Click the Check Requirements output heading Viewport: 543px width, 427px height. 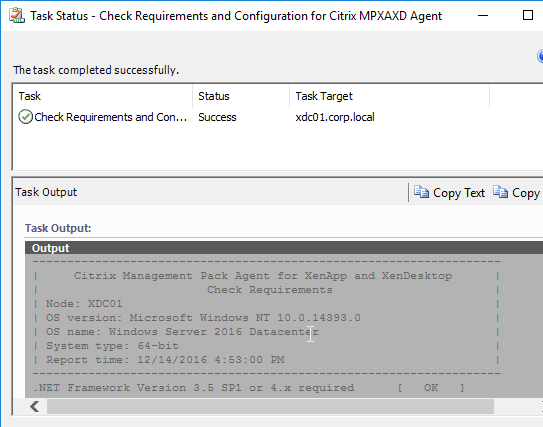click(270, 290)
